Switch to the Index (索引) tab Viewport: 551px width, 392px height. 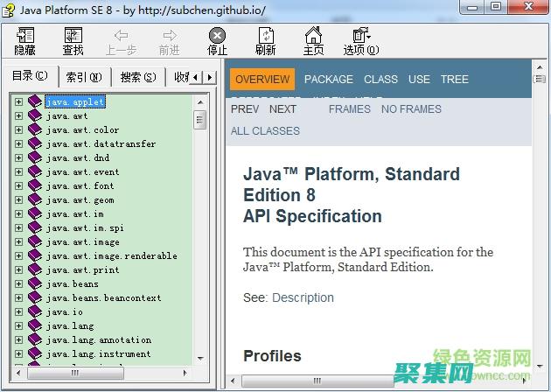[x=84, y=77]
